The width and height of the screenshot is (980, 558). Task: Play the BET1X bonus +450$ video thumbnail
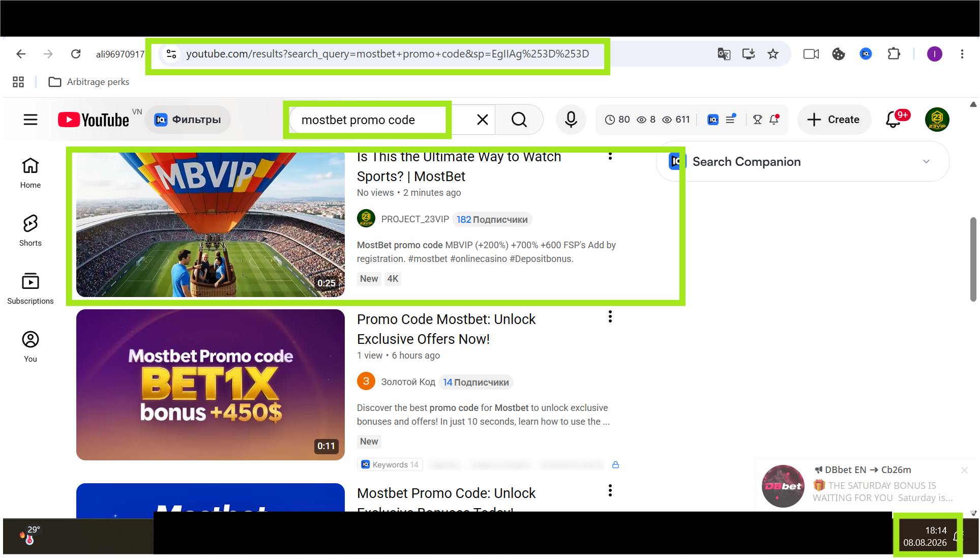(x=211, y=385)
